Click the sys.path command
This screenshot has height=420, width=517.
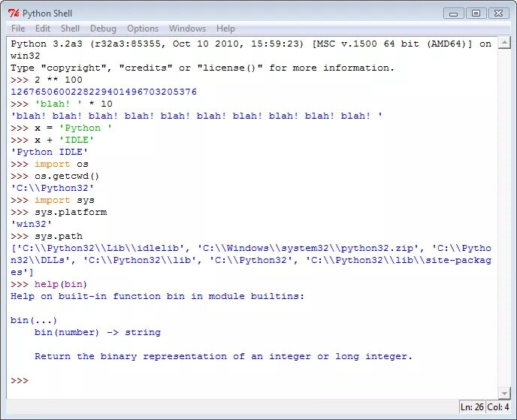click(47, 236)
